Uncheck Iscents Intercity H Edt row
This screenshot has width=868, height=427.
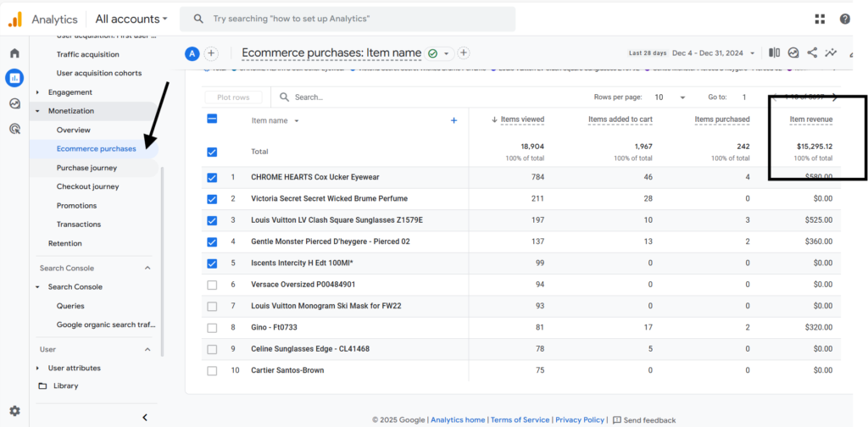[212, 263]
